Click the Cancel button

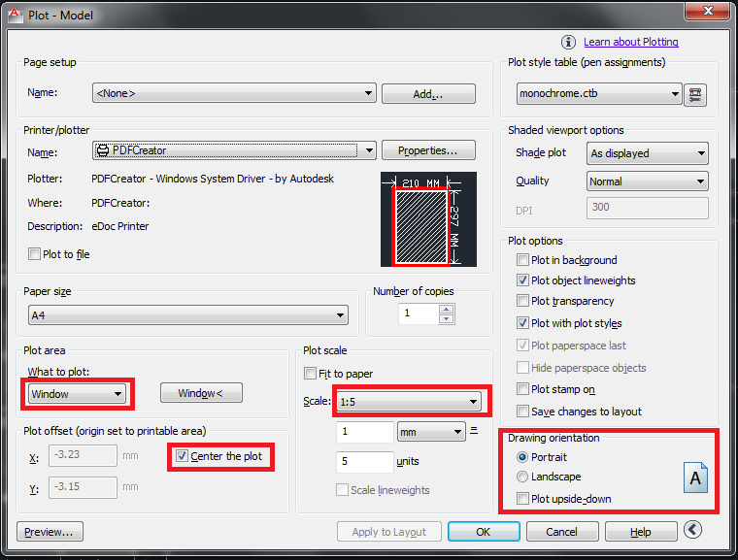click(562, 532)
